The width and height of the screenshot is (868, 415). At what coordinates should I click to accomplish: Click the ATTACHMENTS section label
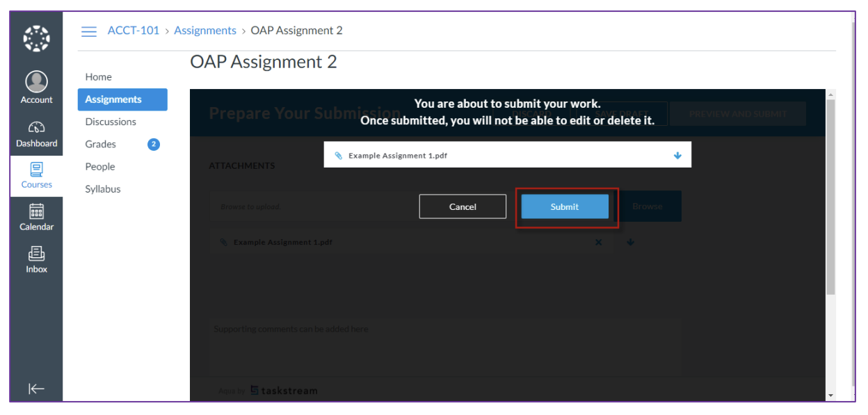coord(242,166)
